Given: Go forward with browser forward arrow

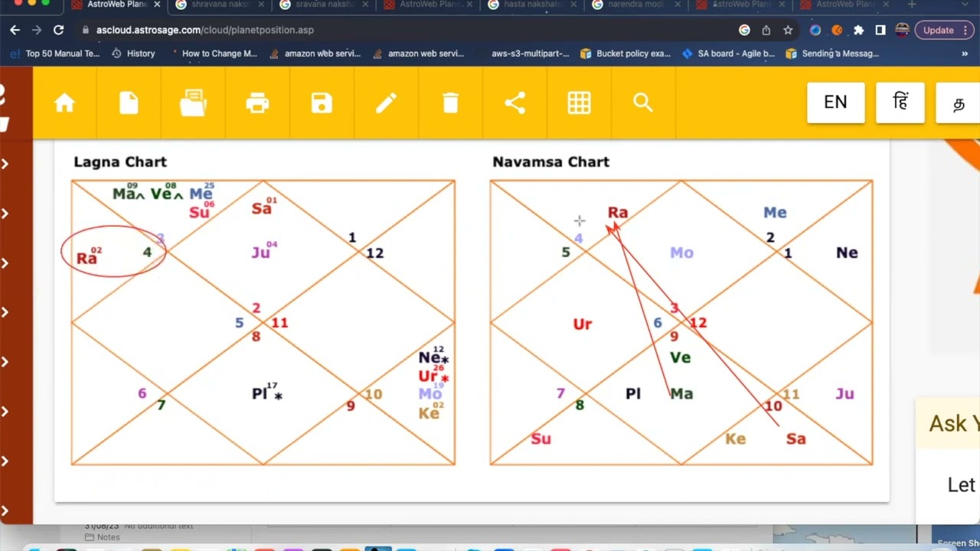Looking at the screenshot, I should (x=37, y=30).
